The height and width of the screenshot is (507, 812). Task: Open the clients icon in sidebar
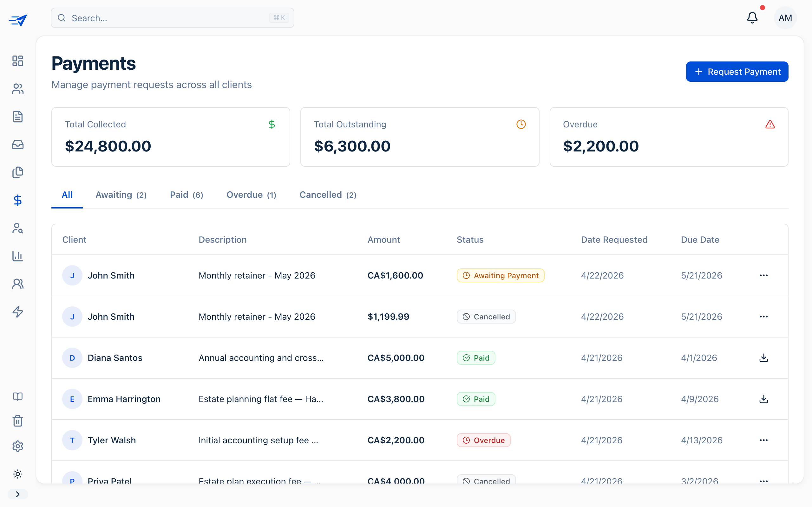[x=17, y=89]
